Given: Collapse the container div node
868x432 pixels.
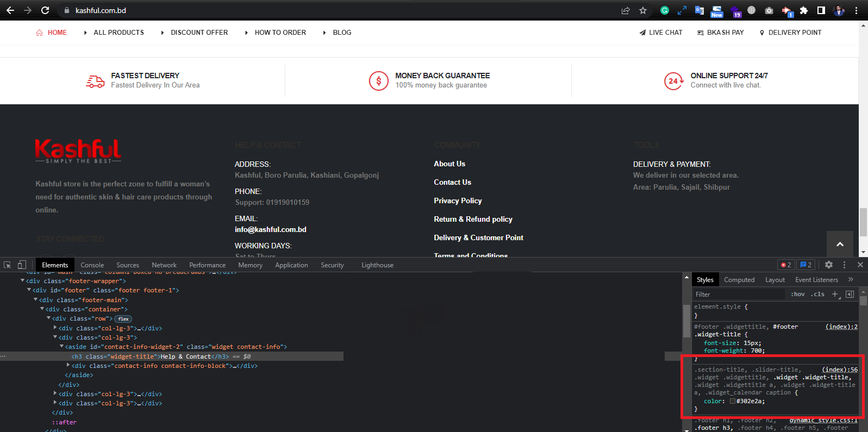Looking at the screenshot, I should click(x=42, y=309).
